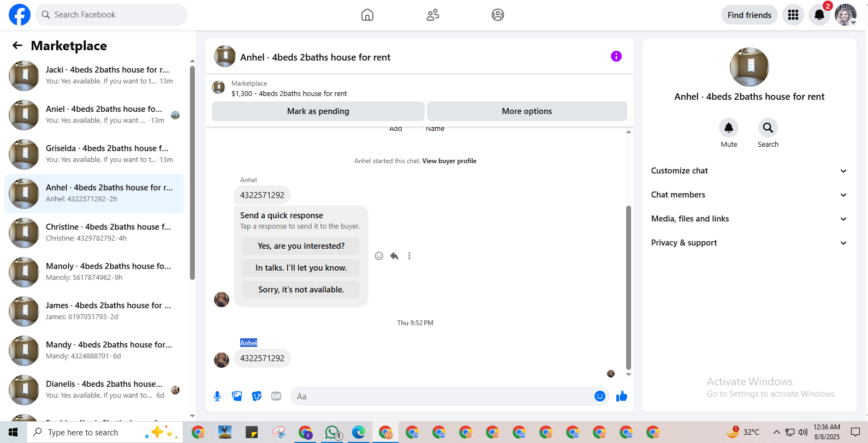This screenshot has height=443, width=868.
Task: Click the Search Facebook field
Action: click(111, 15)
